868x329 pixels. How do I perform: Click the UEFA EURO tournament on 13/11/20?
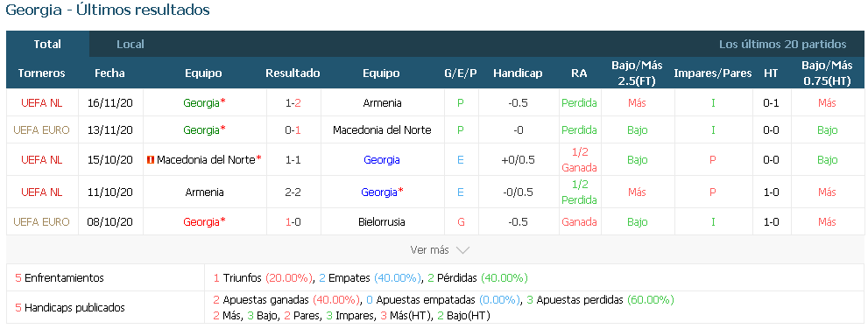[x=41, y=130]
